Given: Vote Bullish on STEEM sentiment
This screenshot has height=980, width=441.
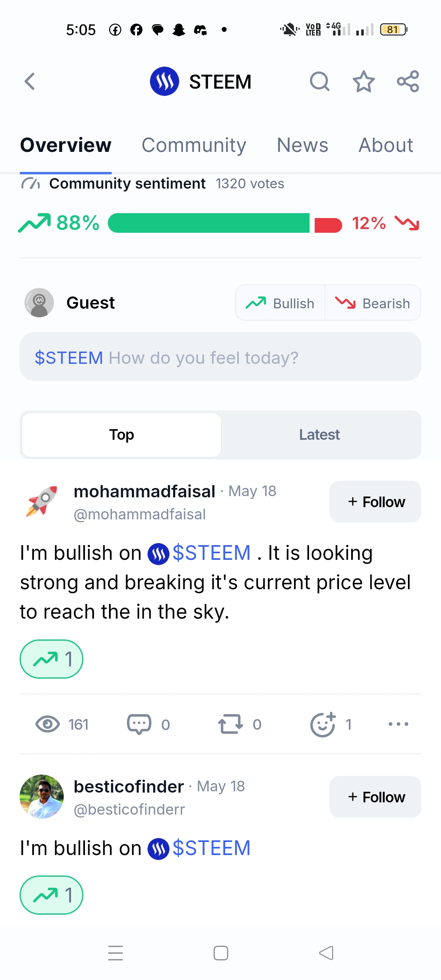Looking at the screenshot, I should pos(280,303).
